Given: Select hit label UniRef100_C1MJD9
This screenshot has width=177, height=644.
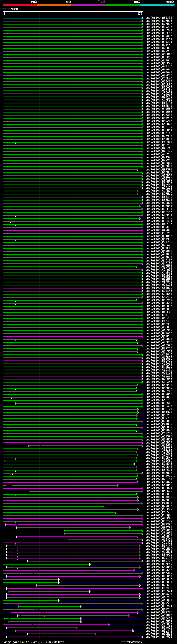Looking at the screenshot, I should click(159, 321).
